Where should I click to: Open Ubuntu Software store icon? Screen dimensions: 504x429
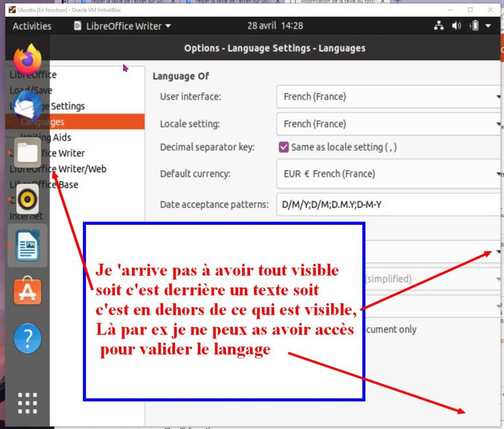27,291
